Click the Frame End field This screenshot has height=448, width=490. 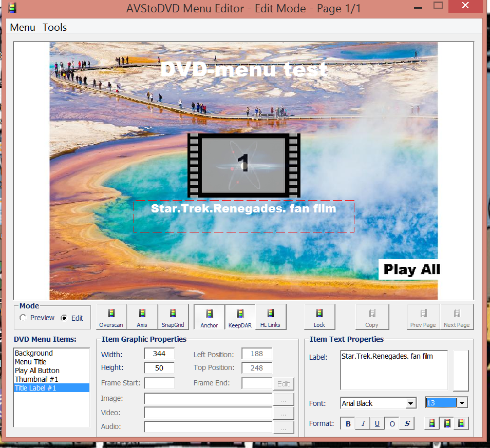pyautogui.click(x=257, y=383)
